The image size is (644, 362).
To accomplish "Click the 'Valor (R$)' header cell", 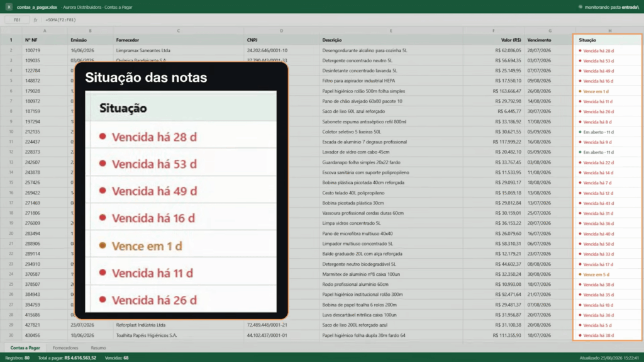I will point(494,40).
